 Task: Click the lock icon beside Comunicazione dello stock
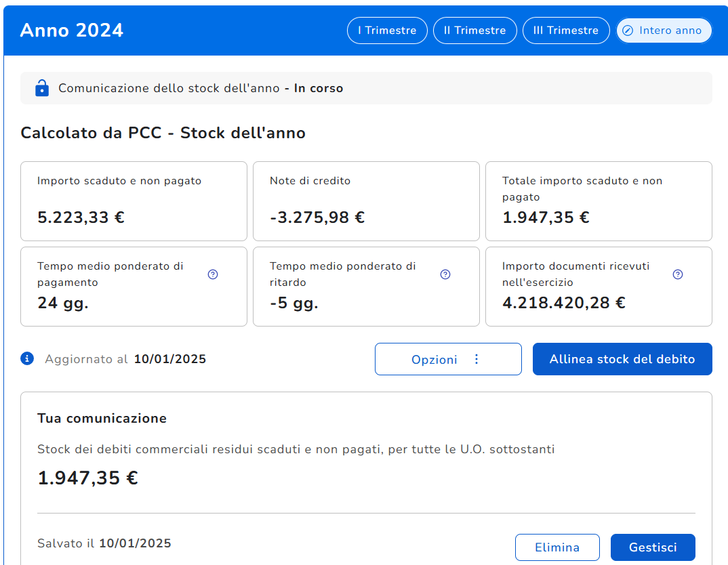[x=42, y=88]
